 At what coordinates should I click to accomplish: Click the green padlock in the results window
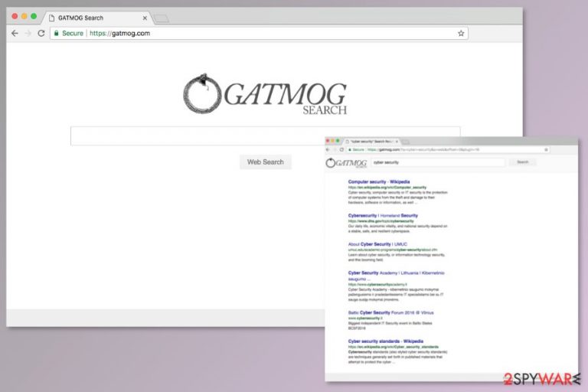(350, 149)
